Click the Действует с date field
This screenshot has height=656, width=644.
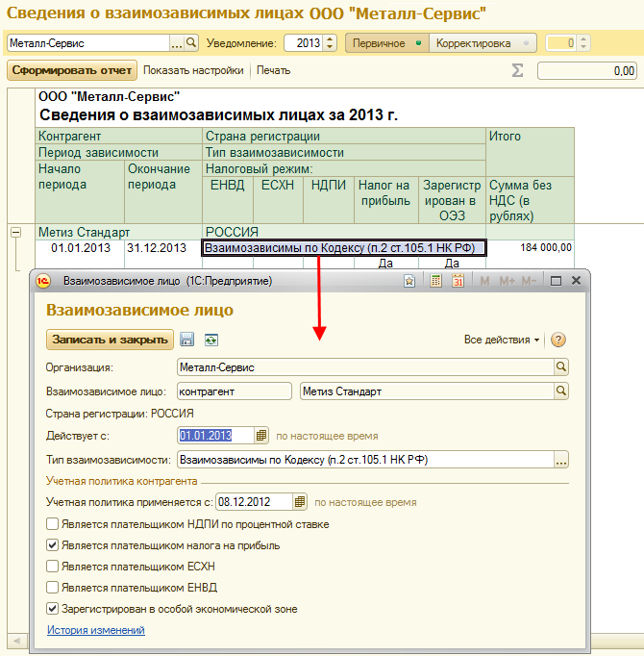[x=215, y=436]
